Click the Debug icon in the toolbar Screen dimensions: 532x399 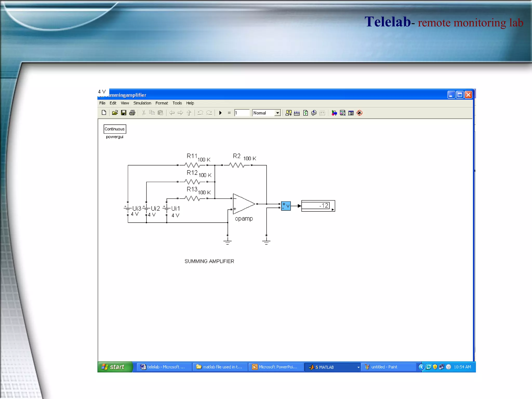360,113
